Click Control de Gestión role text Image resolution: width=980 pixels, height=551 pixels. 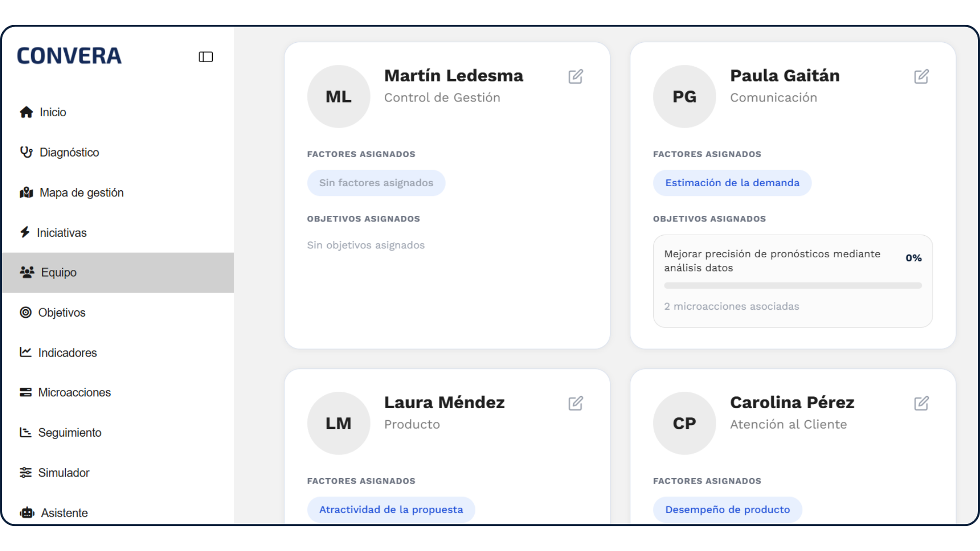[x=442, y=97]
